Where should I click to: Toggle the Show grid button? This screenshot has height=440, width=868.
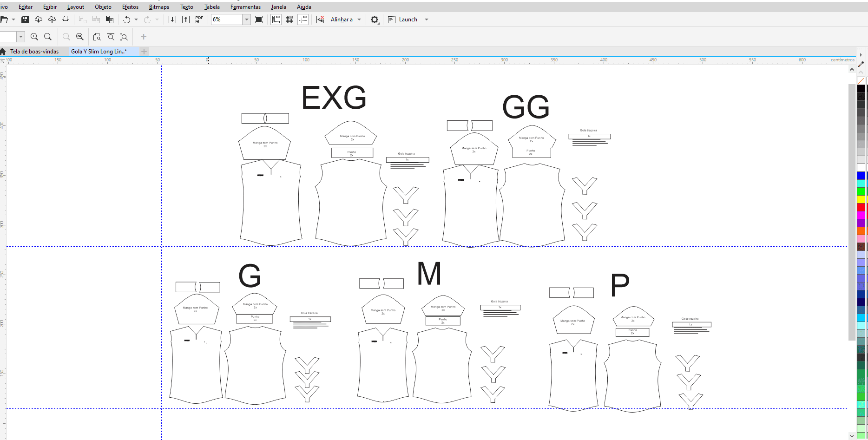[289, 20]
